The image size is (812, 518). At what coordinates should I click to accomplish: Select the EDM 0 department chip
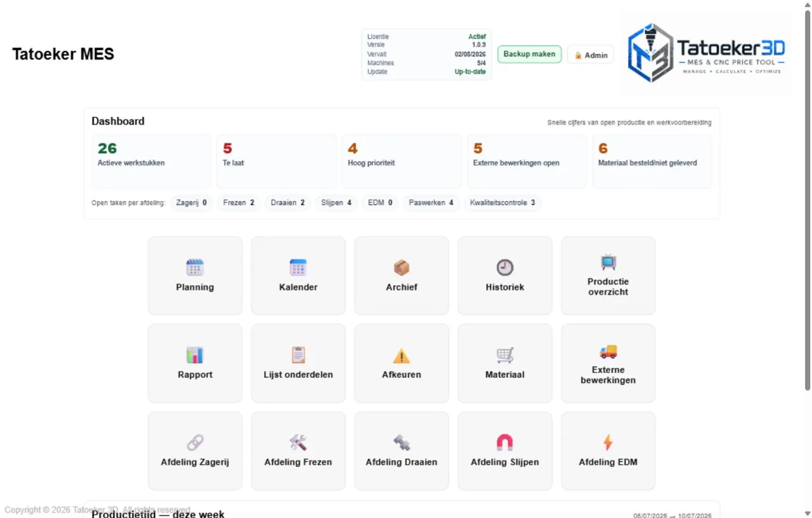click(x=380, y=203)
